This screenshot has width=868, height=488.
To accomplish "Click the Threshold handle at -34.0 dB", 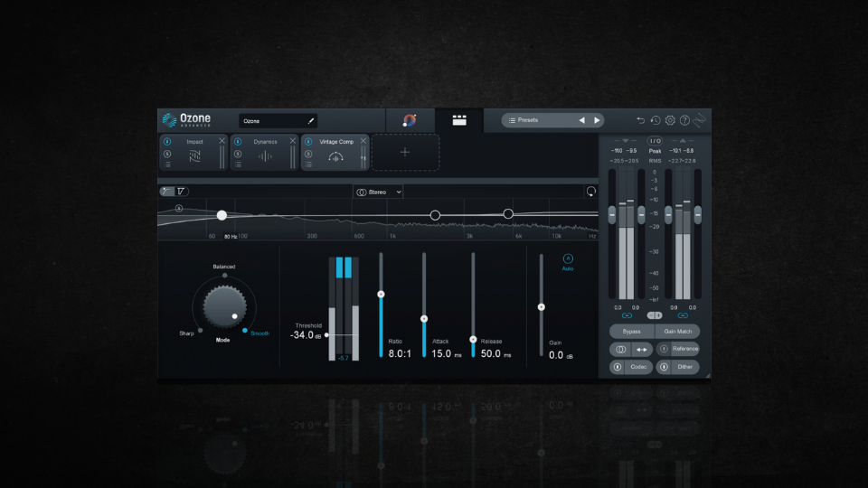I will (326, 334).
